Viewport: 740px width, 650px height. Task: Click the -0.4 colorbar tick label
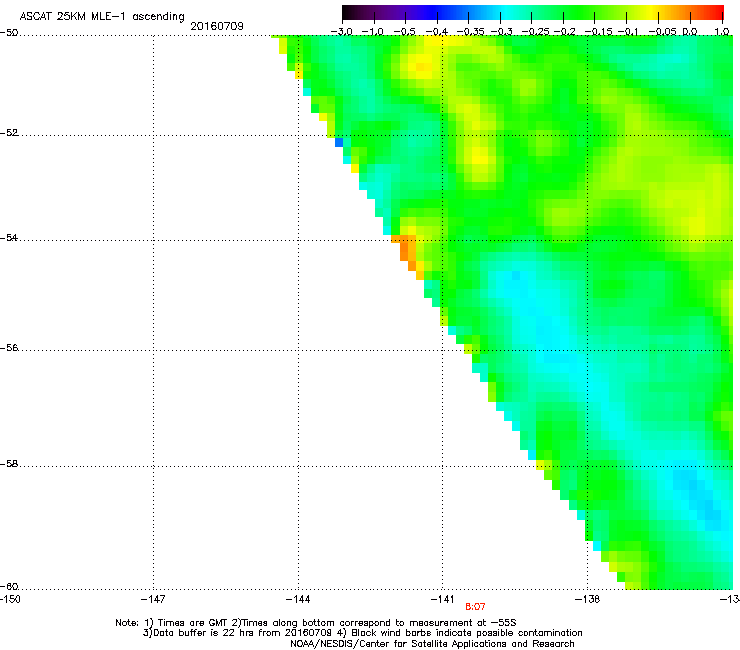click(x=437, y=31)
